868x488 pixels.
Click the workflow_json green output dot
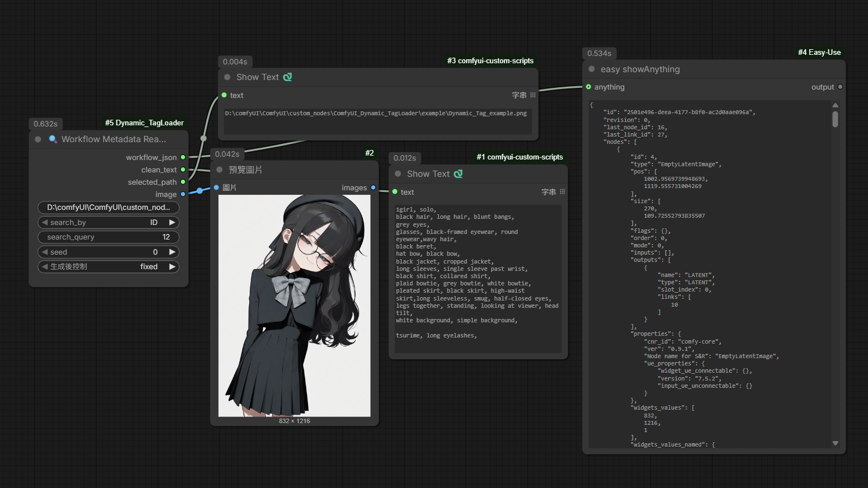[x=183, y=157]
